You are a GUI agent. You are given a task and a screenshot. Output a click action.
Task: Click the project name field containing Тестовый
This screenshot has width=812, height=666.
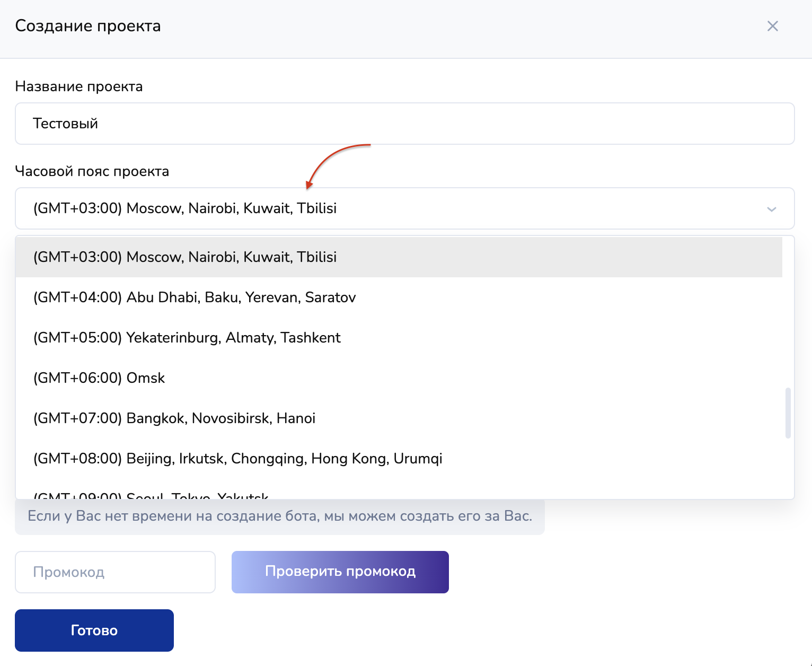pyautogui.click(x=404, y=124)
